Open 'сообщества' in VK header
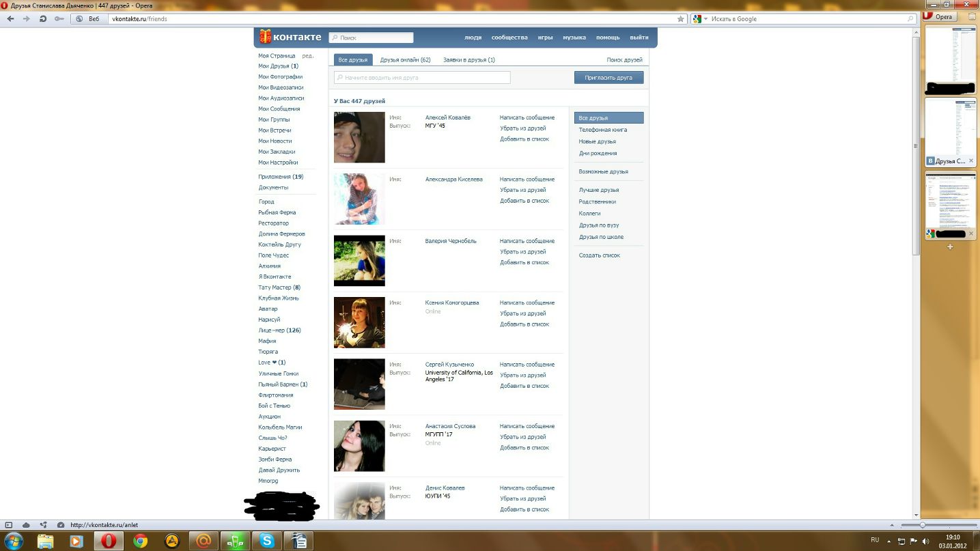This screenshot has height=551, width=980. (509, 38)
